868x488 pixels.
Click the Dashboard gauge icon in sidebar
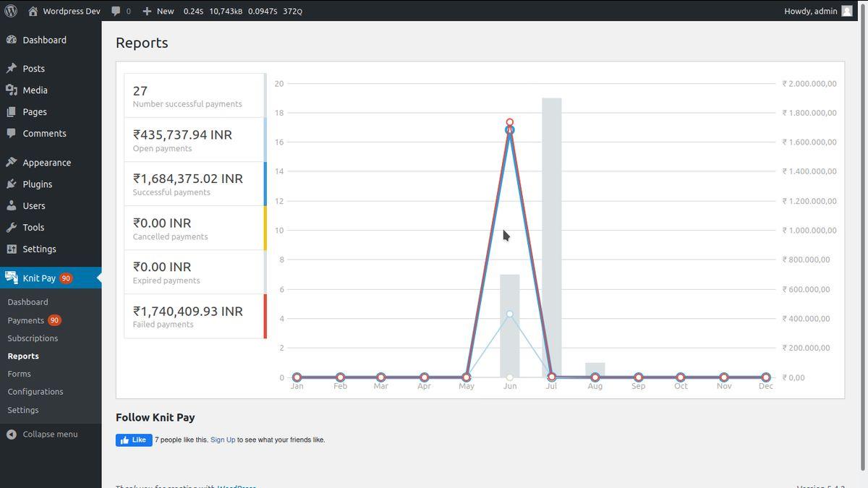point(11,40)
